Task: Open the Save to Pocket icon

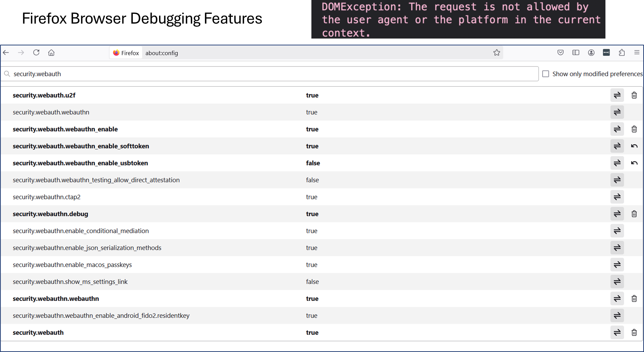Action: pyautogui.click(x=560, y=53)
